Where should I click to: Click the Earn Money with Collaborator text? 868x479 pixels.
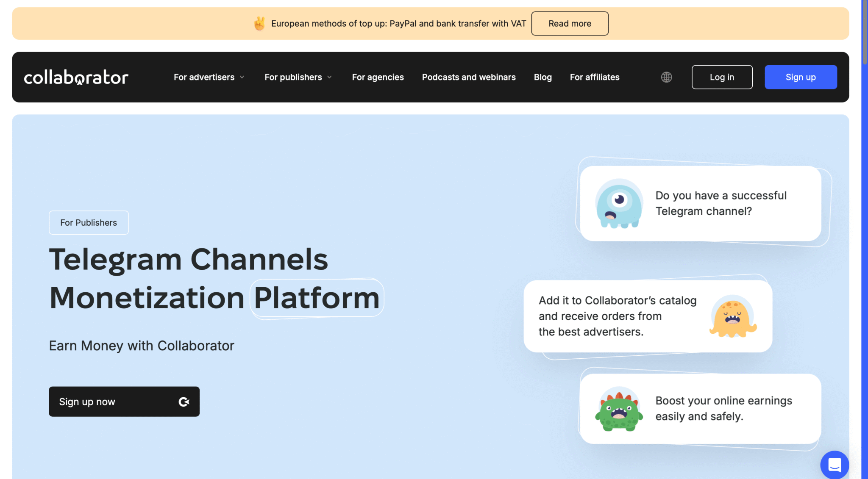(x=142, y=346)
